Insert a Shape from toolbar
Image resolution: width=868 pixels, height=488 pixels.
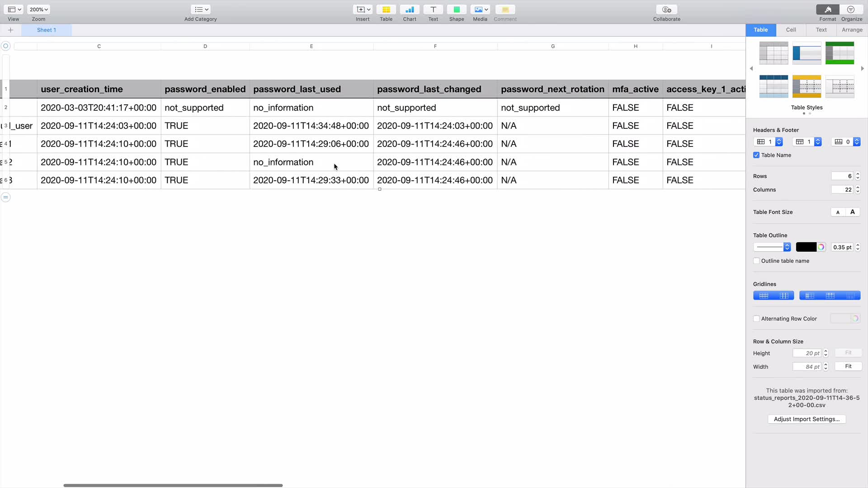456,9
